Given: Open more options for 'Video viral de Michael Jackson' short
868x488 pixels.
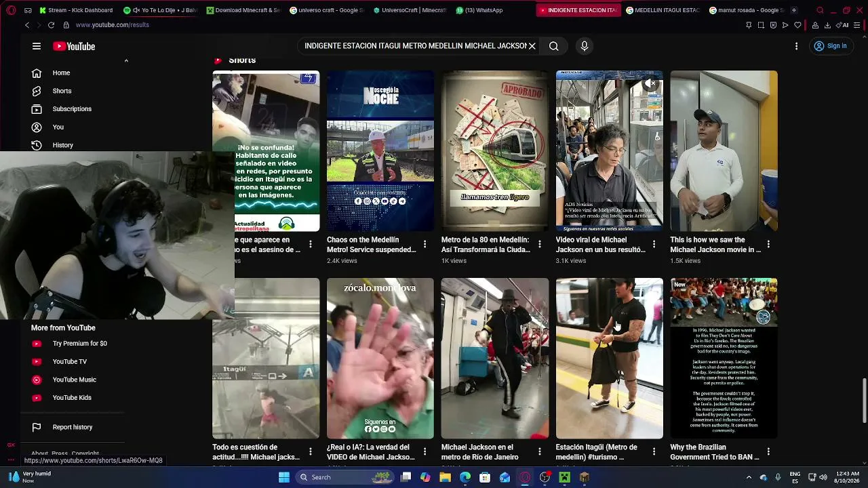Looking at the screenshot, I should [x=654, y=244].
